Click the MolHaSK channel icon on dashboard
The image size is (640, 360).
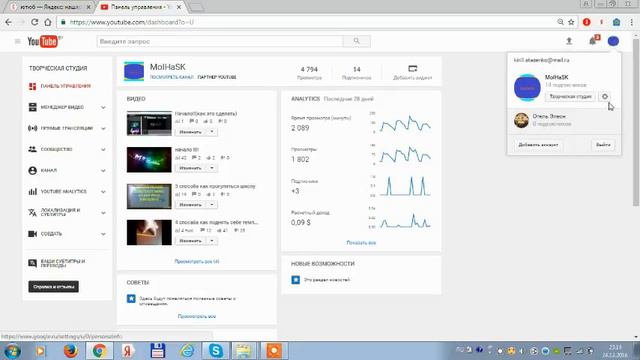(x=134, y=71)
